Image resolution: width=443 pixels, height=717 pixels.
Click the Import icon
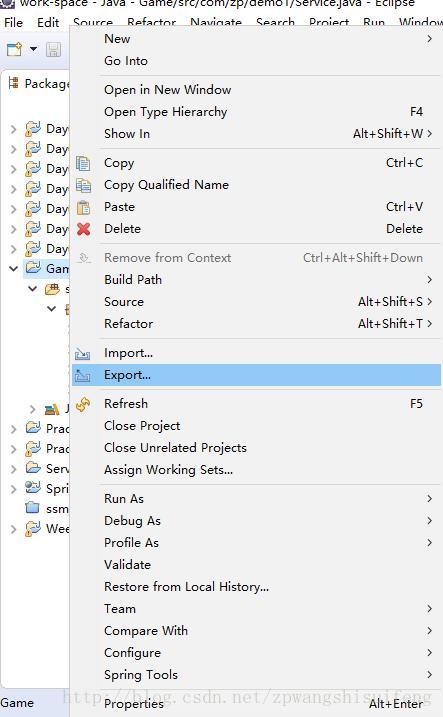point(83,353)
